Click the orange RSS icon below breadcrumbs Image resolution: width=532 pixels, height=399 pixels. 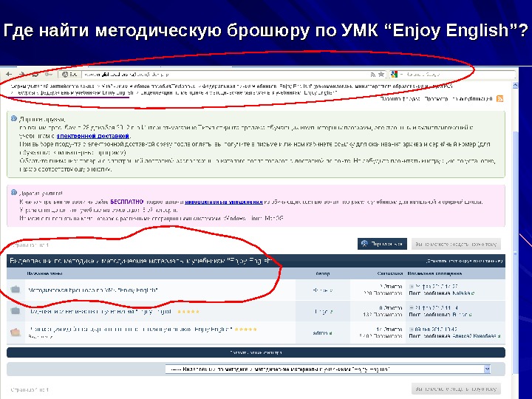(499, 99)
